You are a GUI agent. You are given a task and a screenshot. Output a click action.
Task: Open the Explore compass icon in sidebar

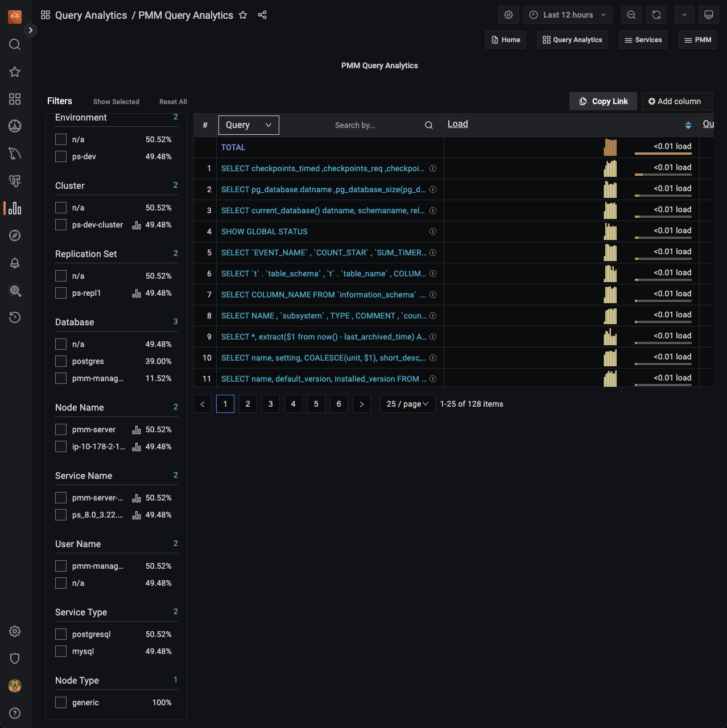tap(15, 235)
